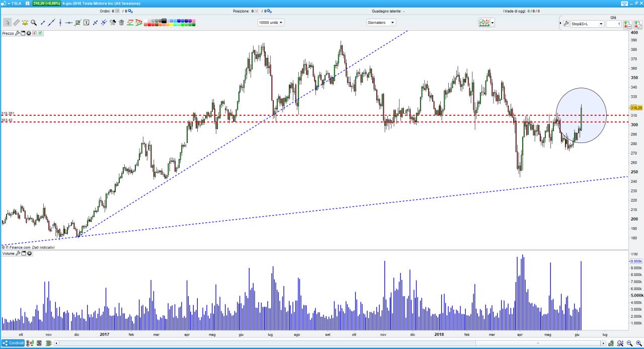This screenshot has height=349, width=644.
Task: Select the vertical line drawing tool
Action: coord(60,23)
